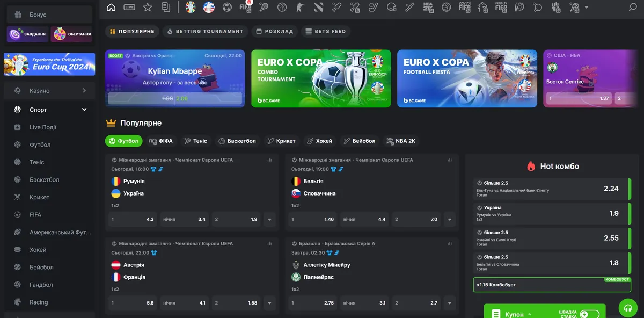Open NBA 2K icon in top bar
The height and width of the screenshot is (318, 644).
coord(428,8)
